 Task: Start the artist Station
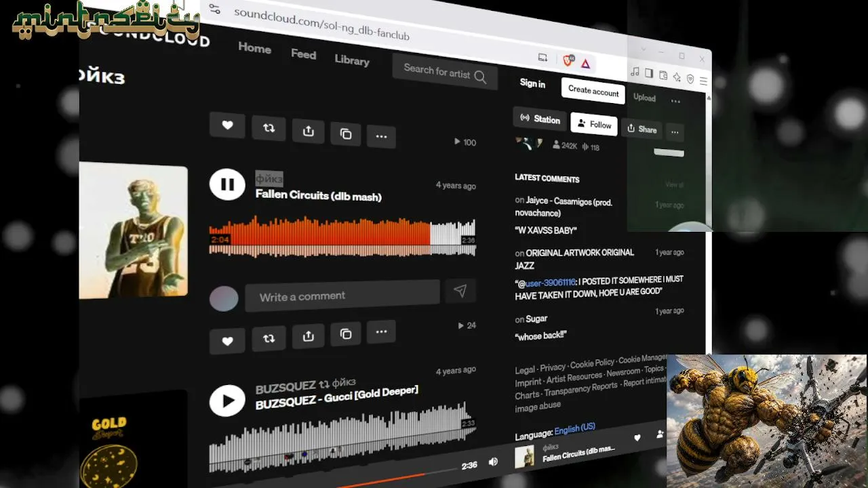(540, 119)
